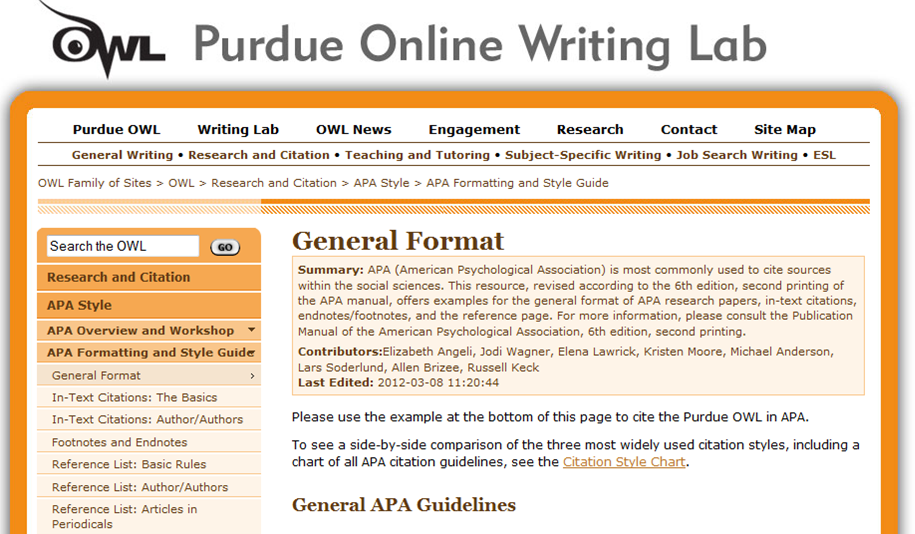Viewport: 915px width, 534px height.
Task: Go to General Writing section
Action: pyautogui.click(x=123, y=155)
